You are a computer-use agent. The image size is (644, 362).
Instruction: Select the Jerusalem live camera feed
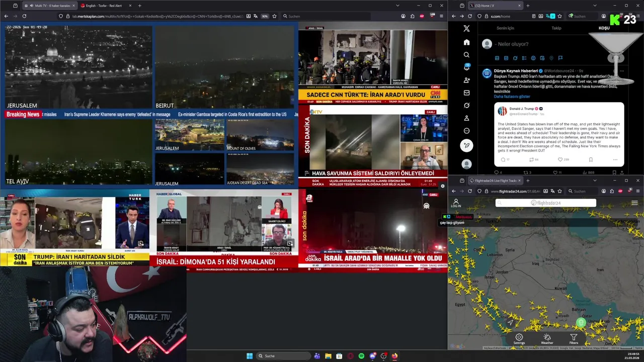click(x=78, y=66)
